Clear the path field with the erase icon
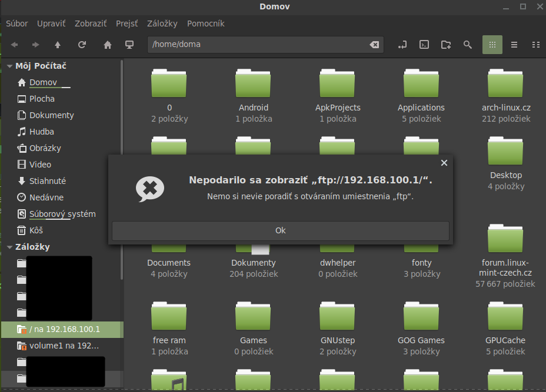Image resolution: width=546 pixels, height=392 pixels. [x=374, y=45]
